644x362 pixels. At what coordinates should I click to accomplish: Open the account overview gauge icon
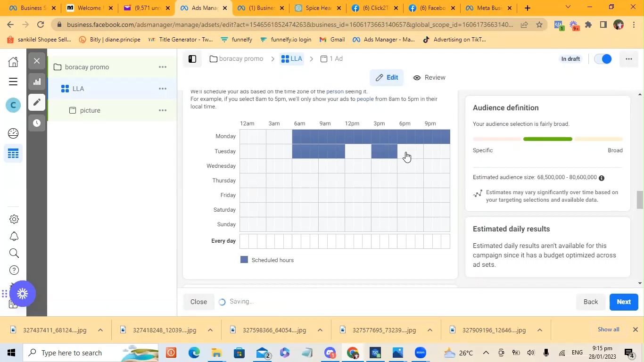pyautogui.click(x=13, y=133)
